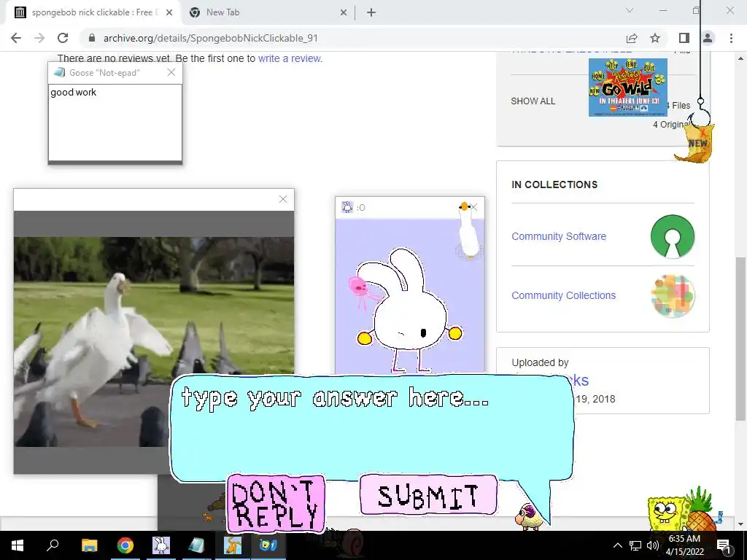Bookmark this page with the star icon
Image resolution: width=747 pixels, height=560 pixels.
[x=655, y=38]
